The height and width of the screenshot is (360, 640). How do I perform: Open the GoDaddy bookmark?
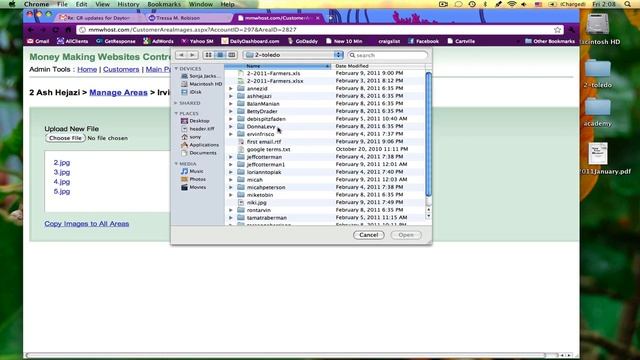(303, 41)
